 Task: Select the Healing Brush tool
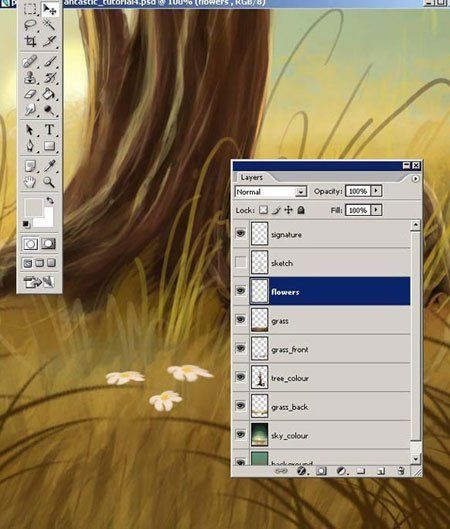pos(30,62)
